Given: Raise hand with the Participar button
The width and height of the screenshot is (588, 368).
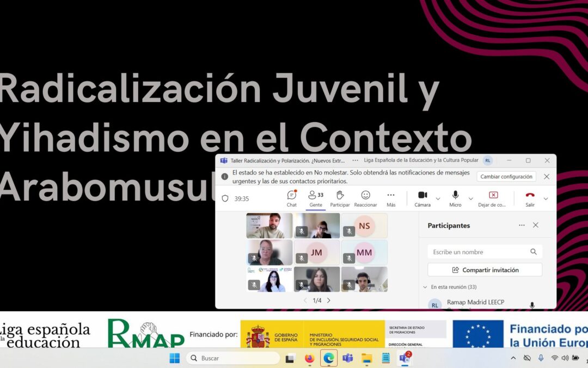Looking at the screenshot, I should 340,198.
